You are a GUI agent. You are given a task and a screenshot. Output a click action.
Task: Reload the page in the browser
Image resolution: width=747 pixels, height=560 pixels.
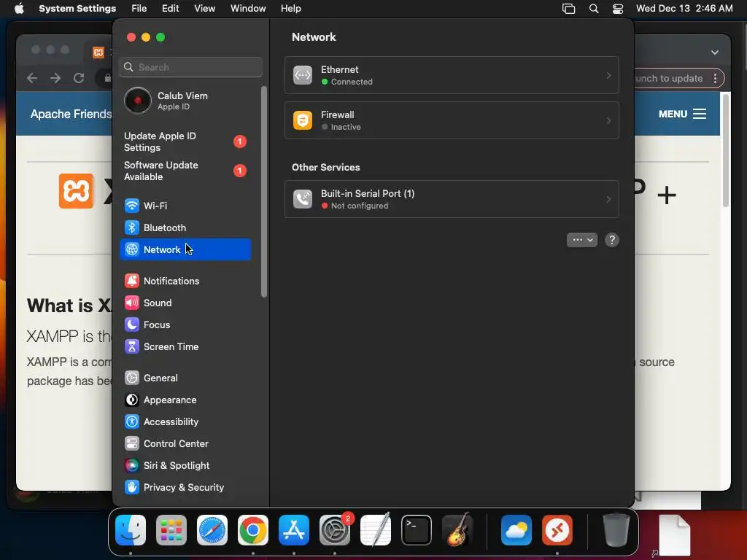[79, 78]
